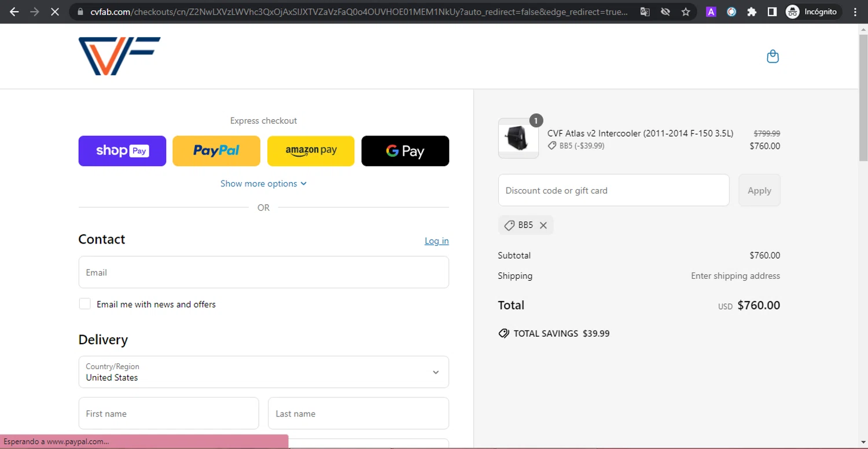Open the translate page icon
The width and height of the screenshot is (868, 449).
tap(645, 12)
